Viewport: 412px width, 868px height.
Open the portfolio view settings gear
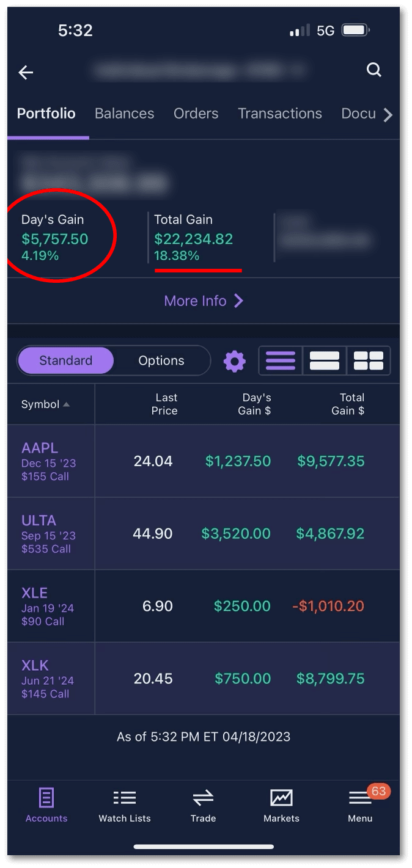coord(234,361)
